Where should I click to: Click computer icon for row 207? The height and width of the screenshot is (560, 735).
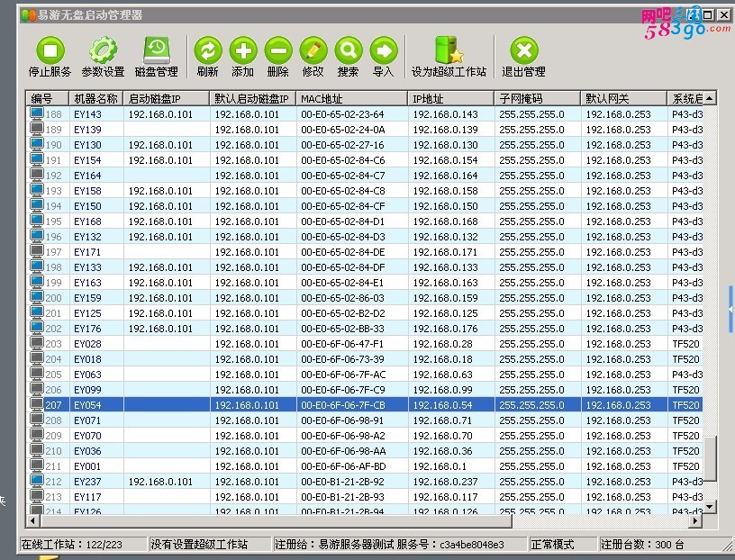[37, 405]
